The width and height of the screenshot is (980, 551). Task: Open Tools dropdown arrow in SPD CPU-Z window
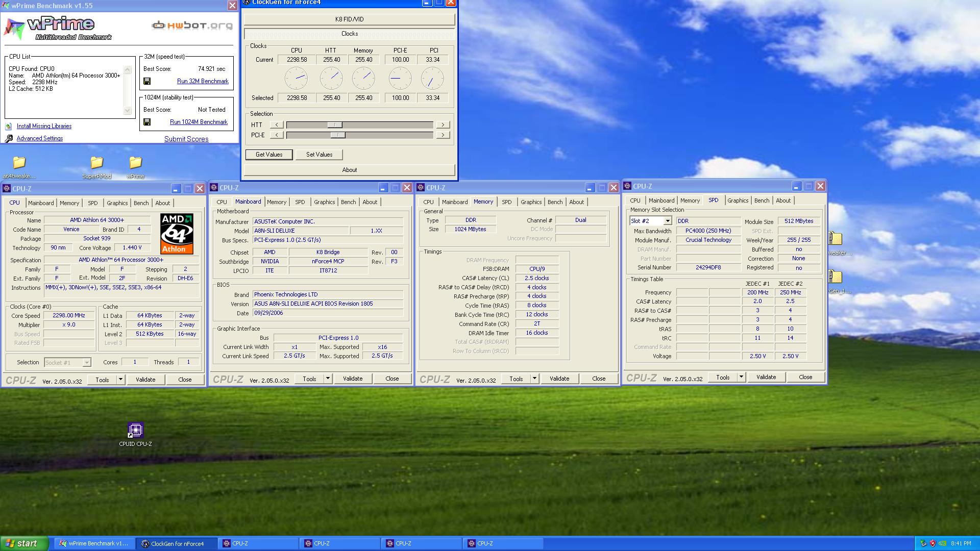741,377
